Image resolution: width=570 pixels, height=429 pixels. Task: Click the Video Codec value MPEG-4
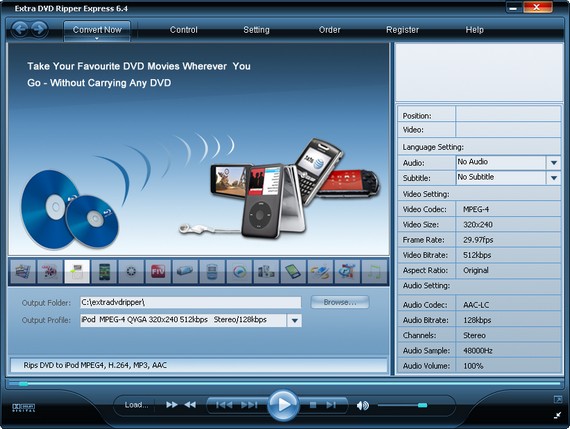coord(475,209)
